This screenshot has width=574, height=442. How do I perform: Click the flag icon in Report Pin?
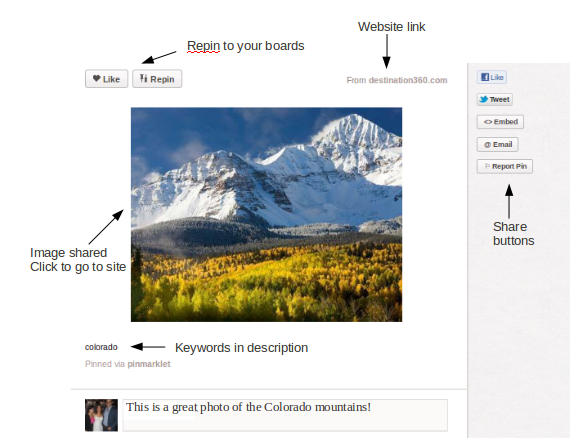tap(487, 166)
